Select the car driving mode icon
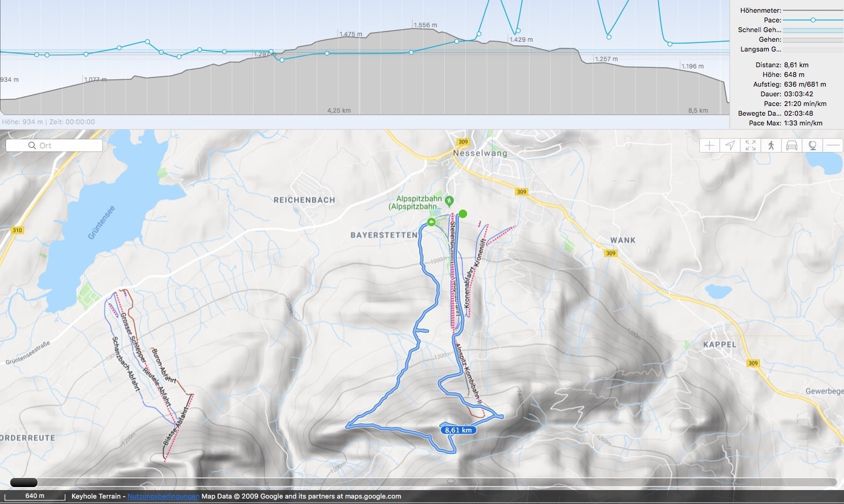Image resolution: width=844 pixels, height=504 pixels. tap(792, 145)
